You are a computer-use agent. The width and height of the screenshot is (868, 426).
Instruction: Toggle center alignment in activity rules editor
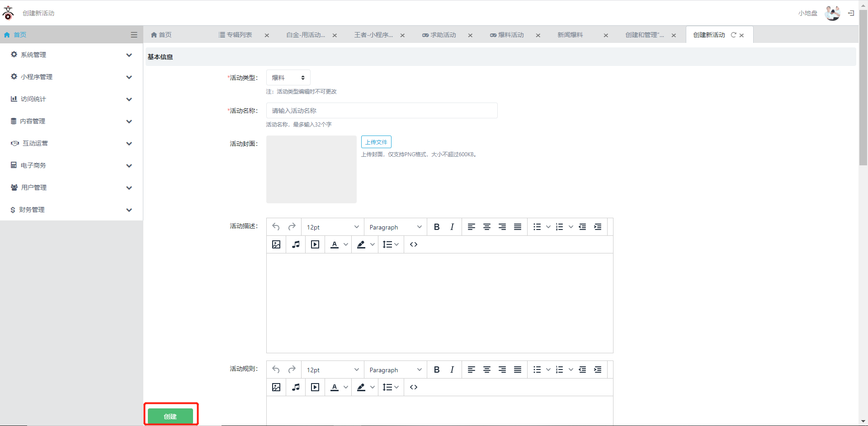[x=486, y=370]
